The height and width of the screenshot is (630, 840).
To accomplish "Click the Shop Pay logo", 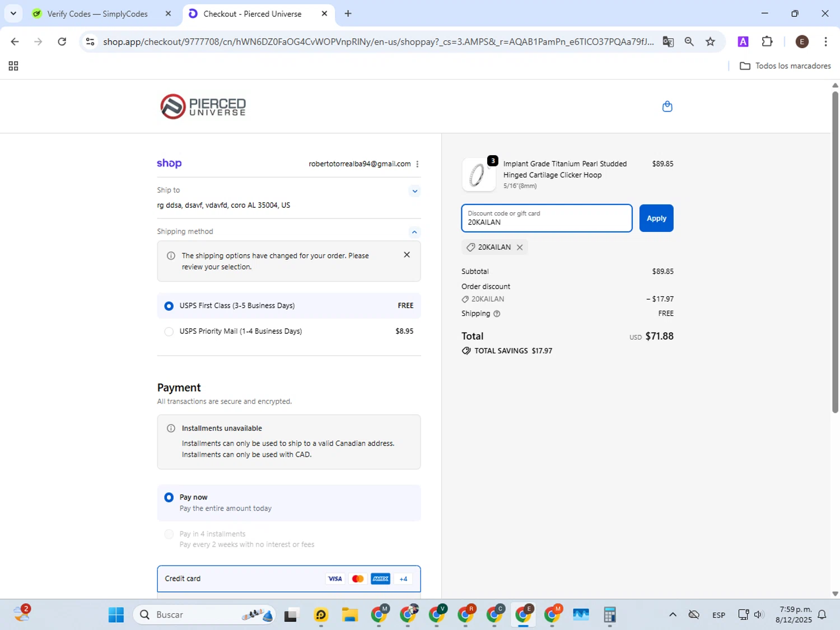I will (x=169, y=164).
